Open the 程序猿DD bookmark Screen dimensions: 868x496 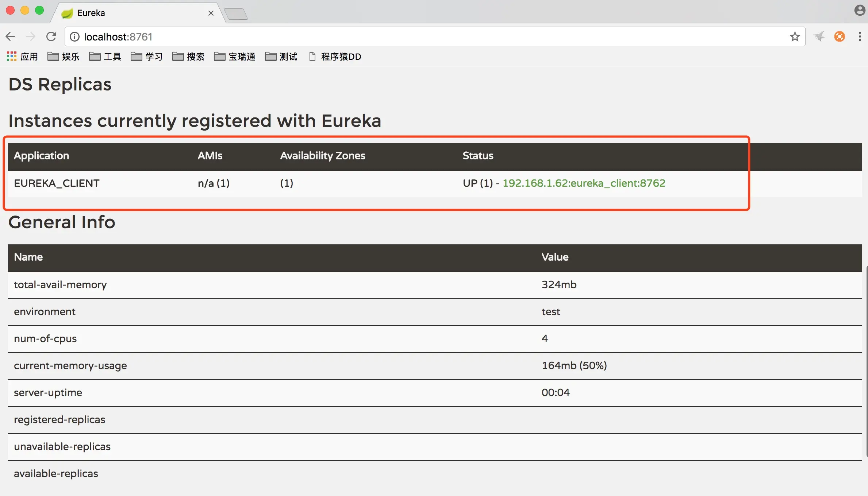335,57
